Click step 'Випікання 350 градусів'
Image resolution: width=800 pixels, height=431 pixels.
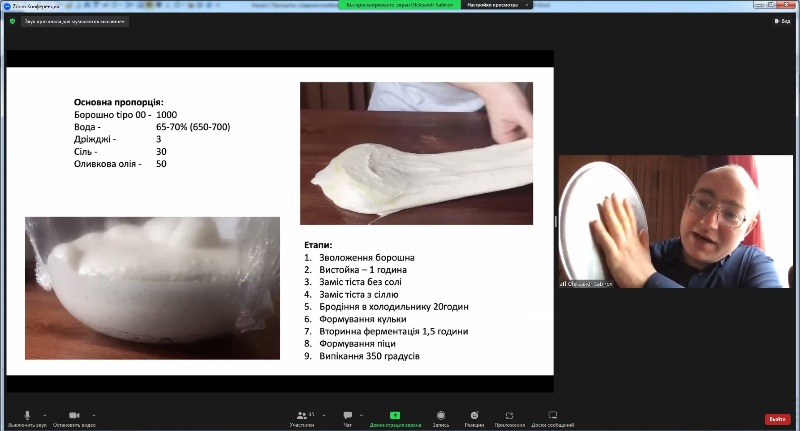click(369, 356)
